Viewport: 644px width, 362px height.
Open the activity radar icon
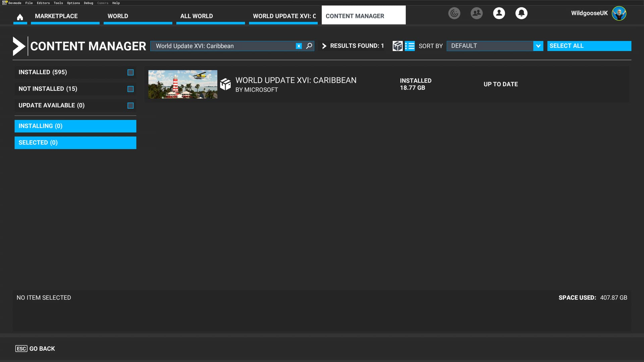click(454, 13)
